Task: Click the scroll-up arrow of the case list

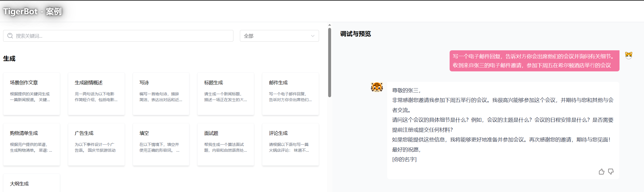Action: tap(330, 25)
